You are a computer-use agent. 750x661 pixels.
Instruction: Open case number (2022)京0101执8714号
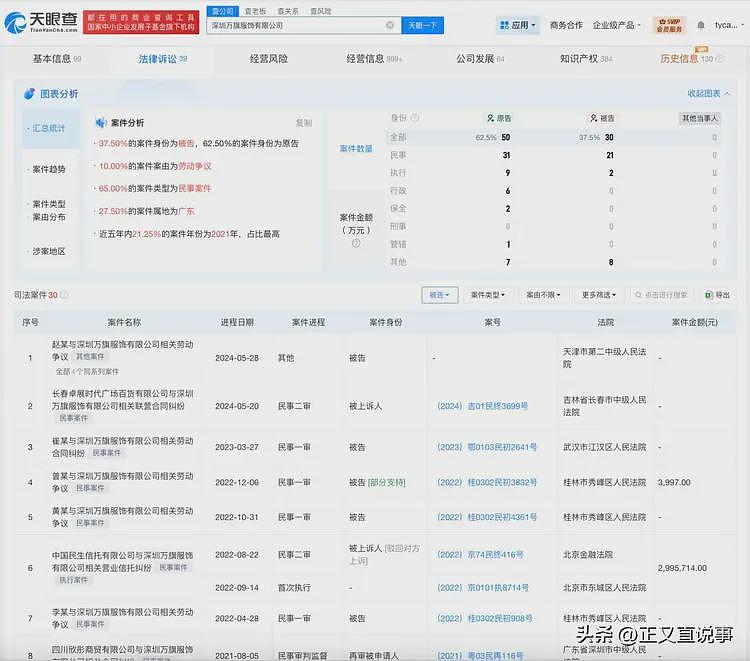483,588
